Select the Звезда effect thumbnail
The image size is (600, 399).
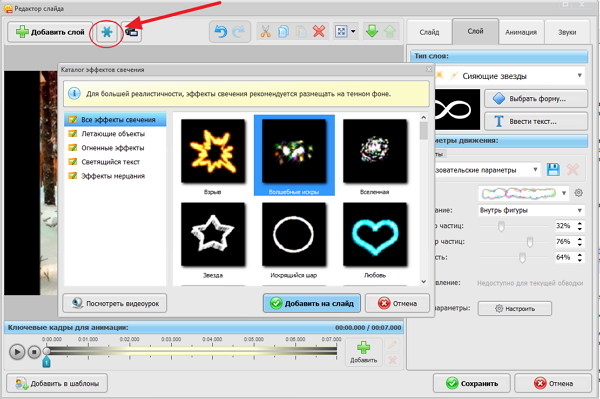coord(213,234)
